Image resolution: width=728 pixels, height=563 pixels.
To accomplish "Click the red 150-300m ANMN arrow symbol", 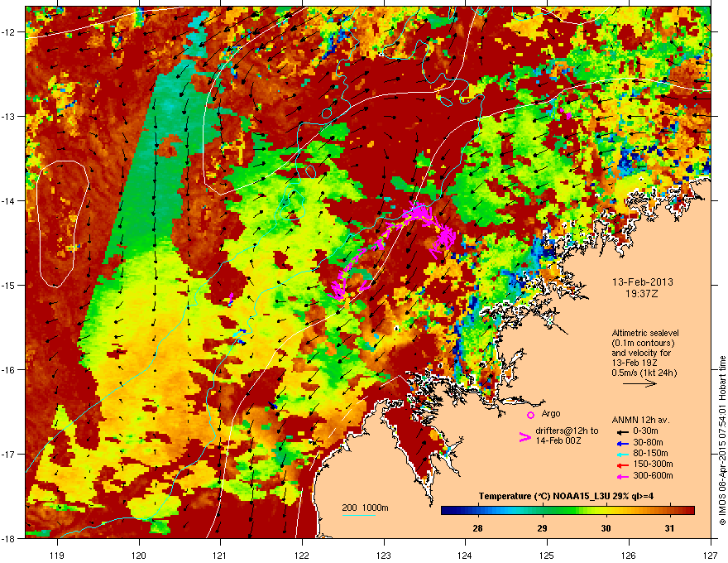I will click(x=621, y=464).
